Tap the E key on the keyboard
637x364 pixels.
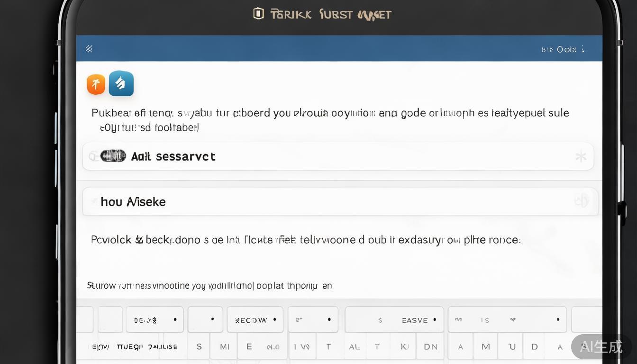pos(249,346)
